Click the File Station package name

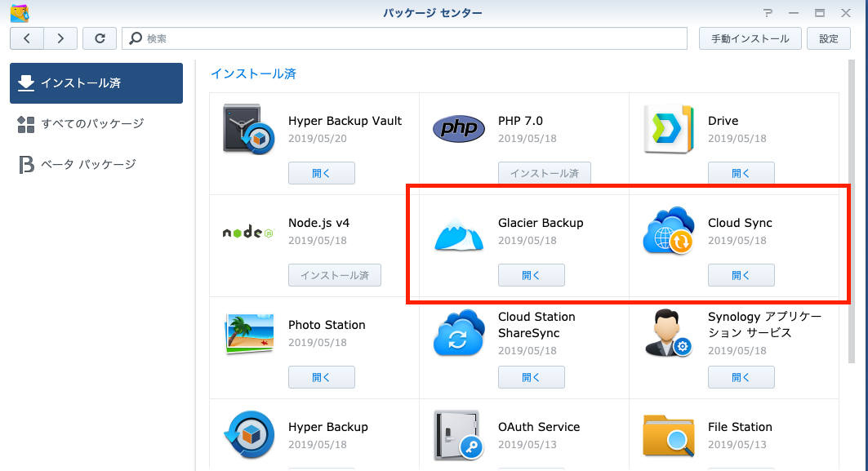coord(740,427)
